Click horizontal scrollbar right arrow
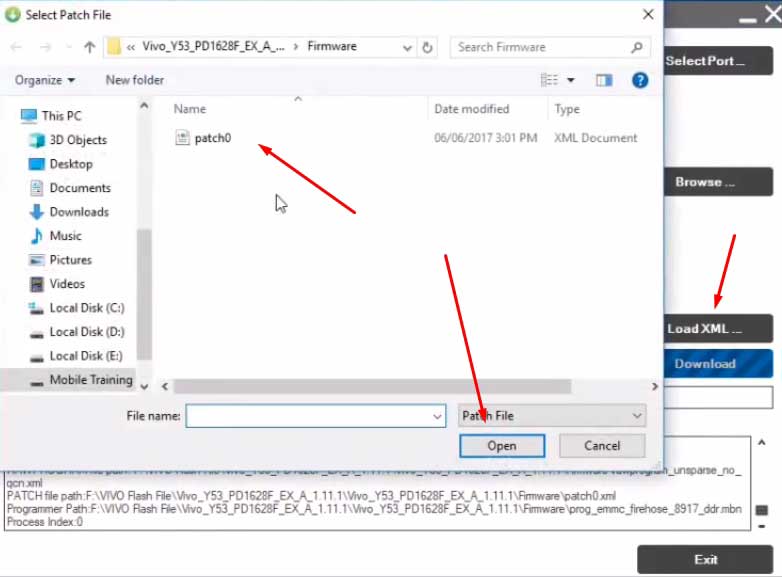The height and width of the screenshot is (577, 782). [x=654, y=386]
